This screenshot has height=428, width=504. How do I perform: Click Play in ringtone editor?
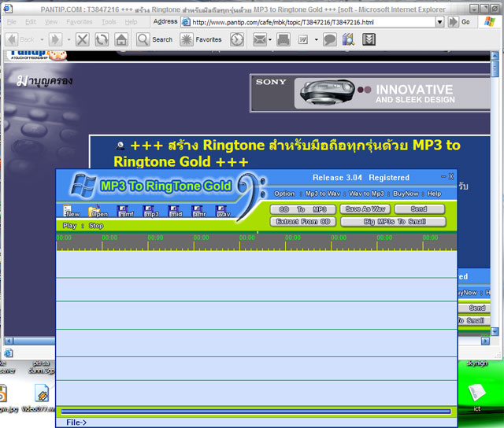69,226
